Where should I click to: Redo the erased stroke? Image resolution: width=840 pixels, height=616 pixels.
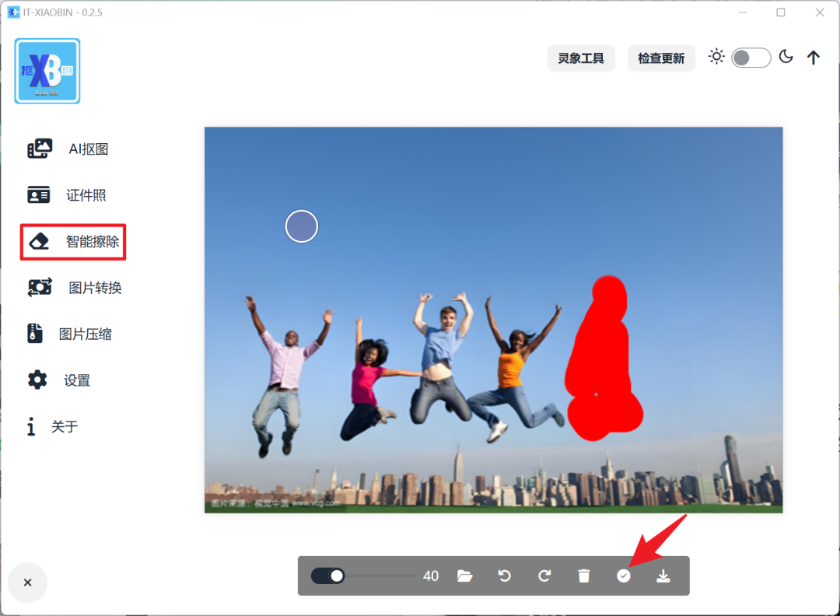[544, 576]
